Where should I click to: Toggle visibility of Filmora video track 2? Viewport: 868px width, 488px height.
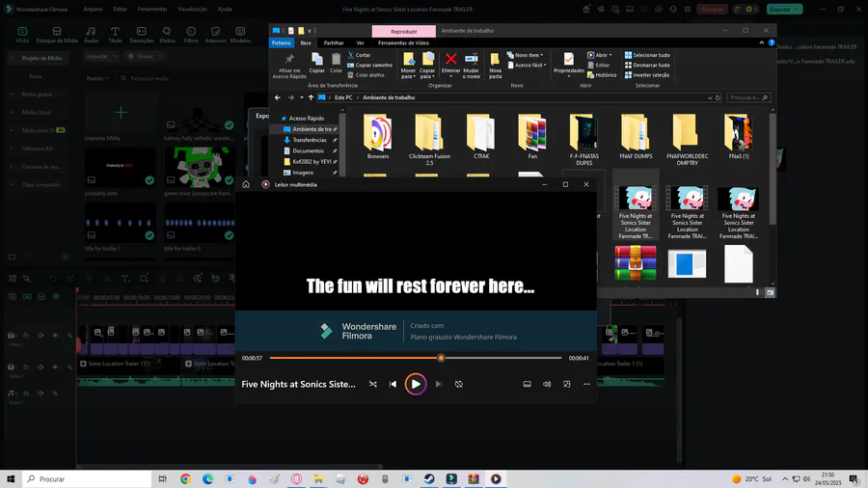(55, 336)
